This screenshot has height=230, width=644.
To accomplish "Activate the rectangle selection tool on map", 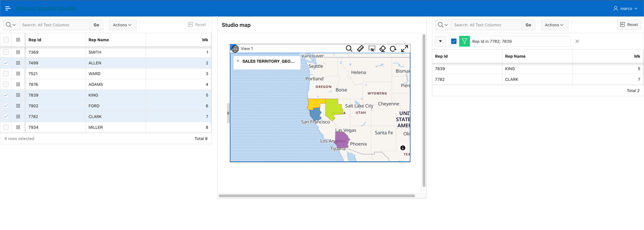I will (371, 49).
